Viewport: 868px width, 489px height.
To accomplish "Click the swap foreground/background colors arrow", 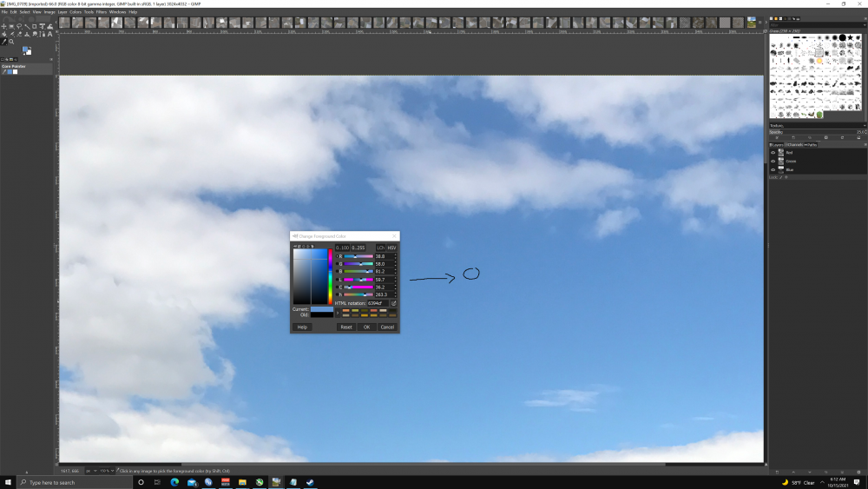I will (x=30, y=48).
